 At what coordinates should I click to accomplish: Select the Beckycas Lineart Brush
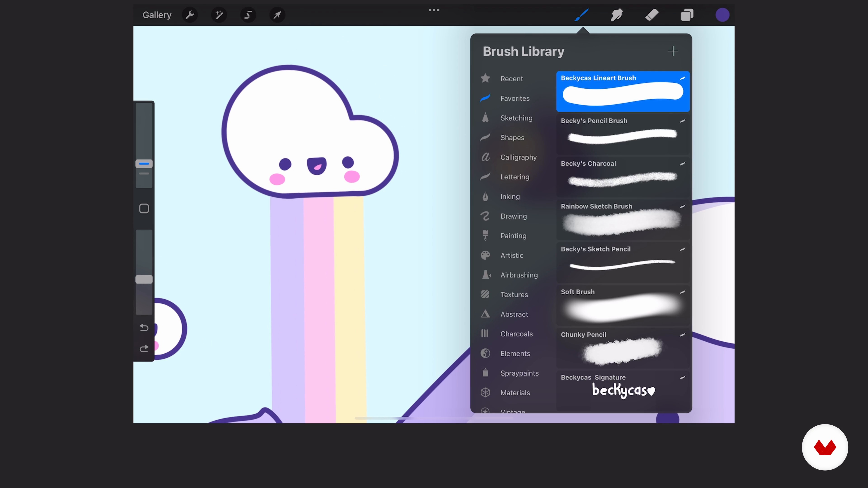tap(623, 91)
